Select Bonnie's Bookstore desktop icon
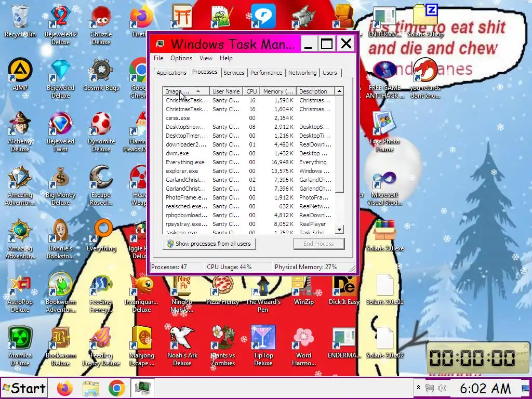The height and width of the screenshot is (399, 532). coord(60,239)
